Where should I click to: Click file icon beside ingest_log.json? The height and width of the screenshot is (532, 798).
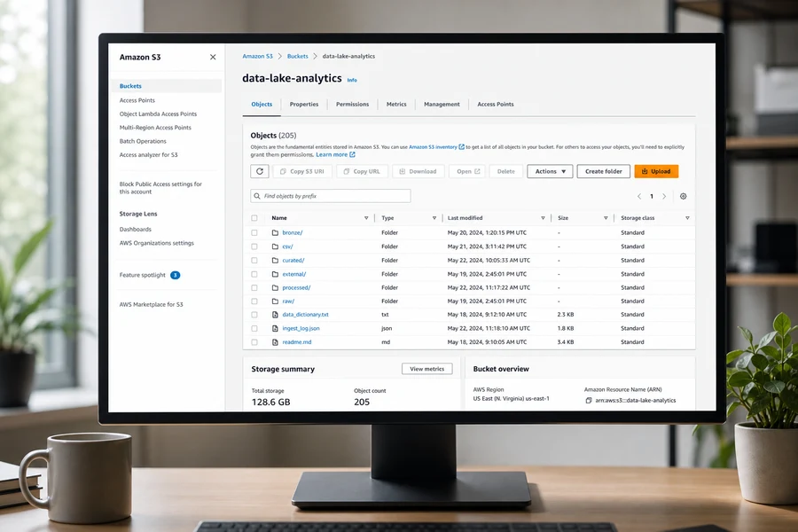pyautogui.click(x=275, y=328)
